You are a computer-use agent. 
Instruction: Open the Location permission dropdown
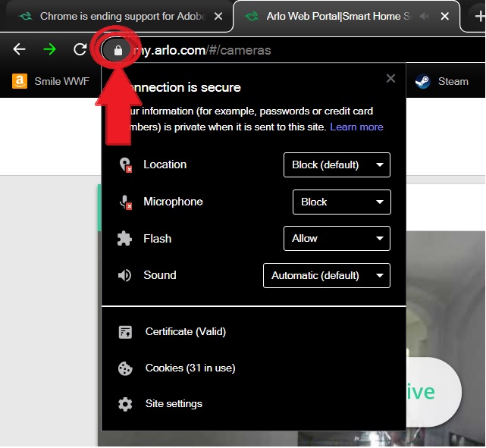click(x=337, y=164)
